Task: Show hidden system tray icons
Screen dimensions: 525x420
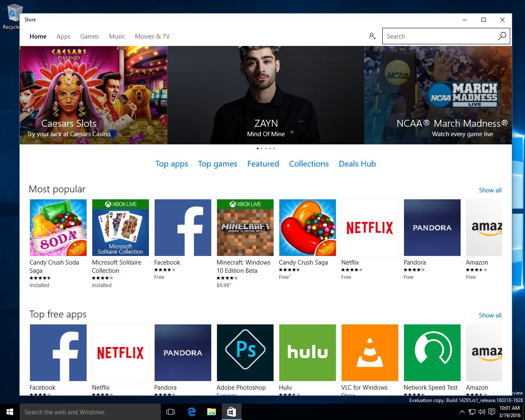Action: coord(462,412)
